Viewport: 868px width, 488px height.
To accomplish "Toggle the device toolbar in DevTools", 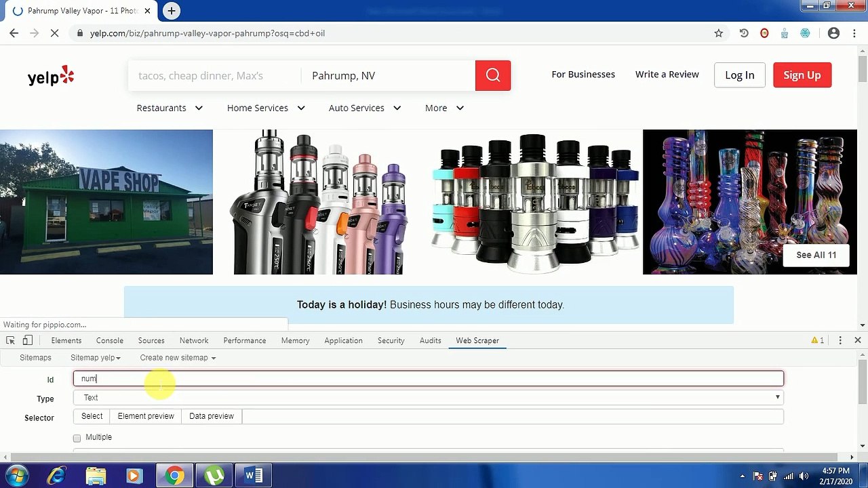I will click(x=27, y=340).
